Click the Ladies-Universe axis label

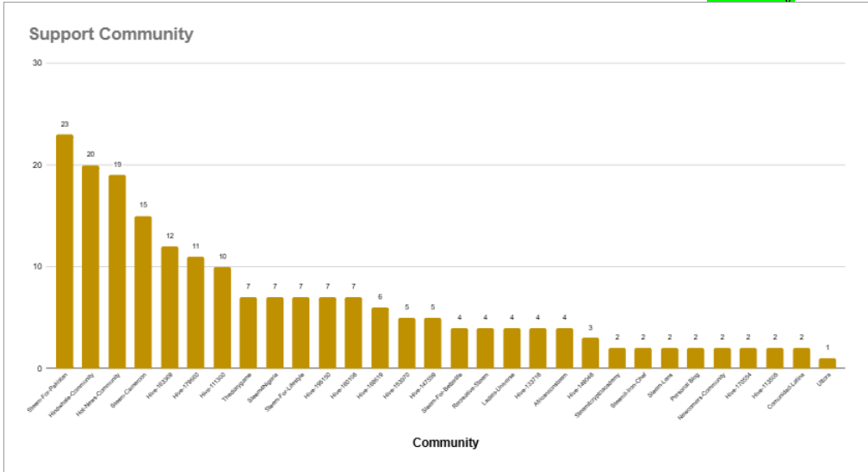[x=499, y=389]
